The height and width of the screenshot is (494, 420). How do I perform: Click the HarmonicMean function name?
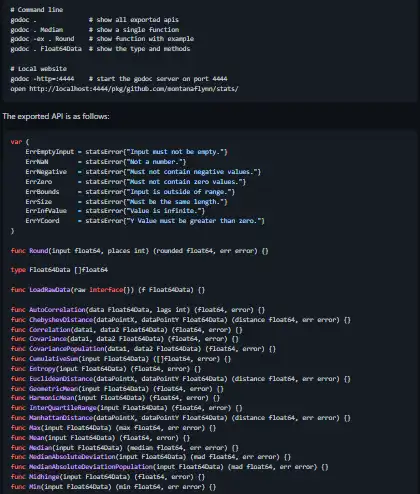52,398
